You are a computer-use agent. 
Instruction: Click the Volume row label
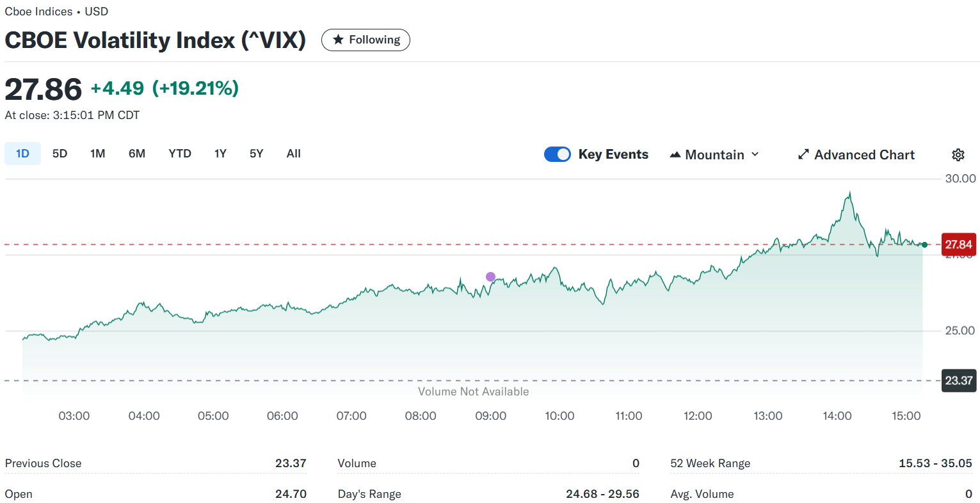[357, 463]
